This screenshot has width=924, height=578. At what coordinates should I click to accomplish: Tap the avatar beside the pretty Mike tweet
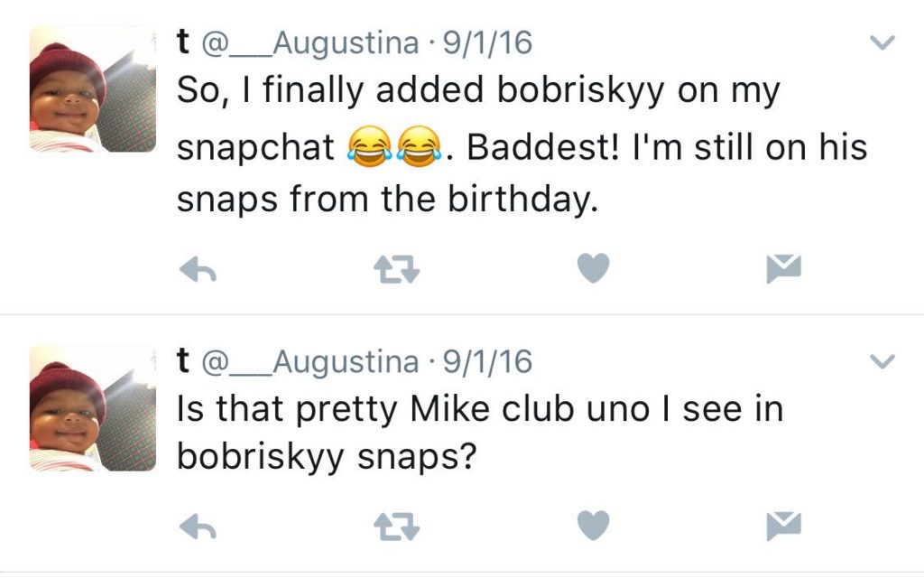93,407
